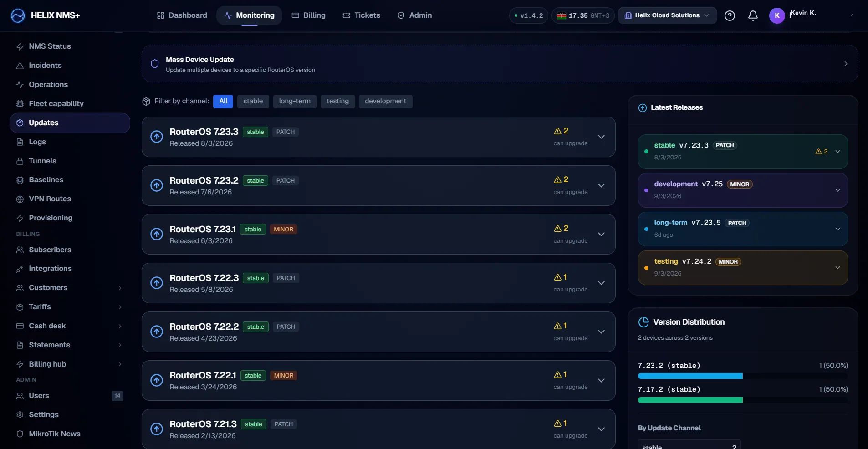Open the notifications bell icon

tap(753, 15)
